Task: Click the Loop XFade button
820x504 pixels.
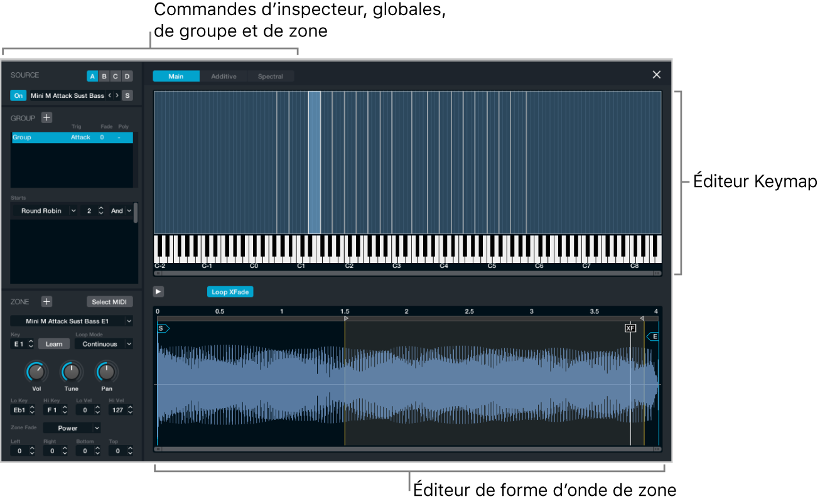Action: [229, 291]
